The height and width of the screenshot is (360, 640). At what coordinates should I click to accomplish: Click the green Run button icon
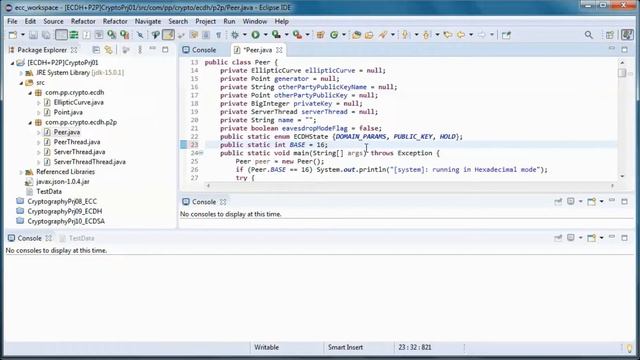(256, 35)
